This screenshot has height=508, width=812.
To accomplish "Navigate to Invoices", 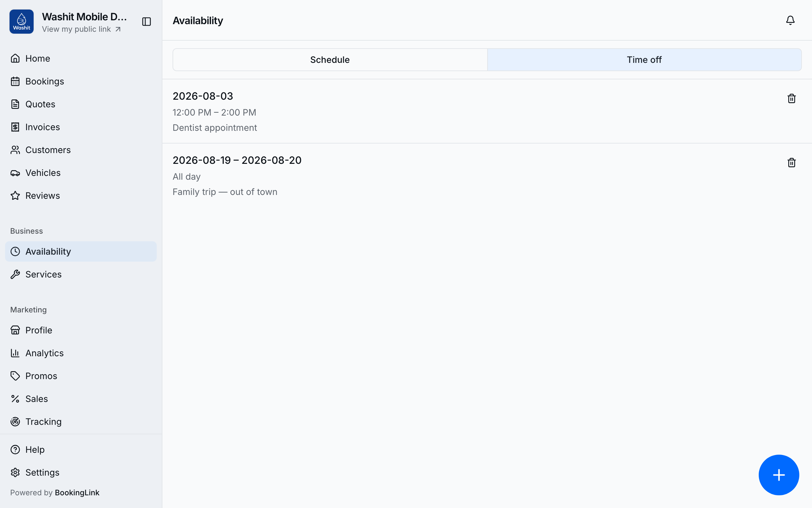I will click(x=81, y=127).
